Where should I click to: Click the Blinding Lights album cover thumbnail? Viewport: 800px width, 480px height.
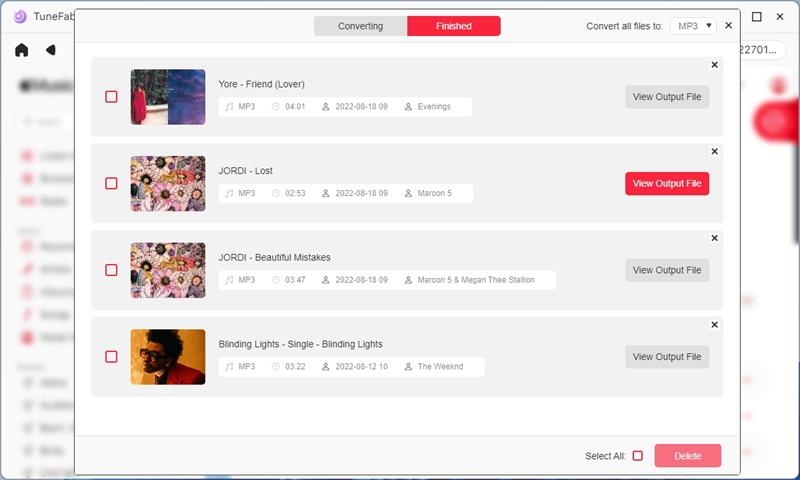(x=168, y=357)
